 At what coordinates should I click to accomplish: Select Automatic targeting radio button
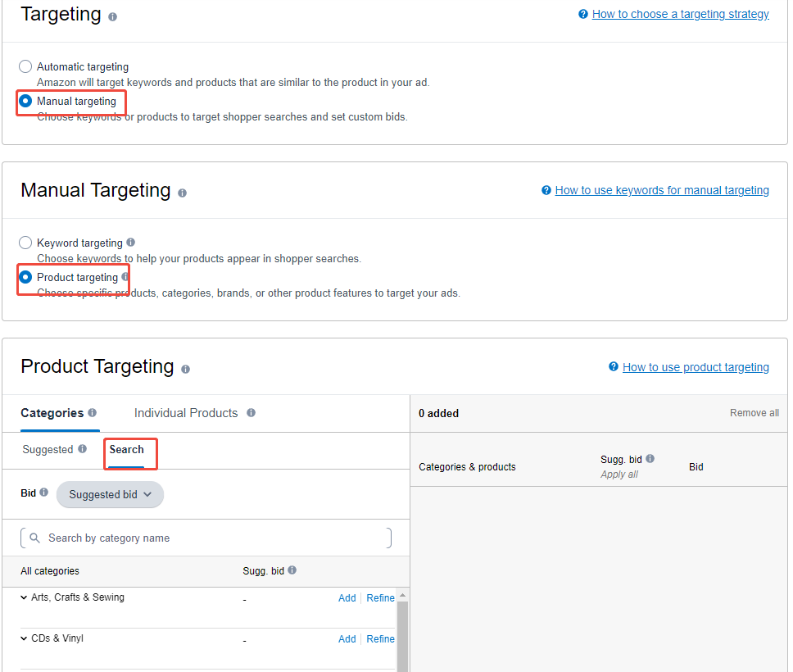[25, 66]
